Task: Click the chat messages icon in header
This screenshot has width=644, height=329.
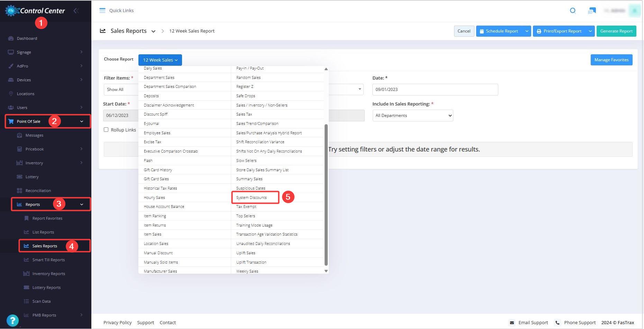Action: pyautogui.click(x=592, y=11)
